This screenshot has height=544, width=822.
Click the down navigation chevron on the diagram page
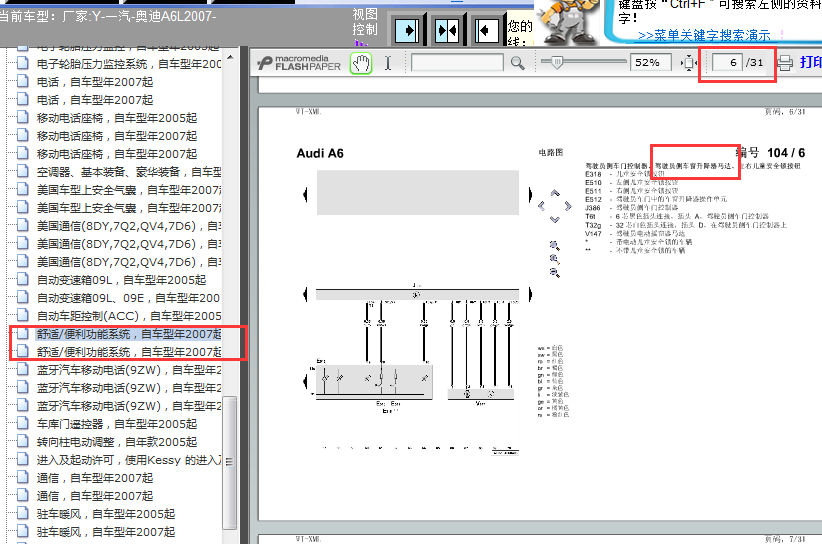pyautogui.click(x=555, y=220)
